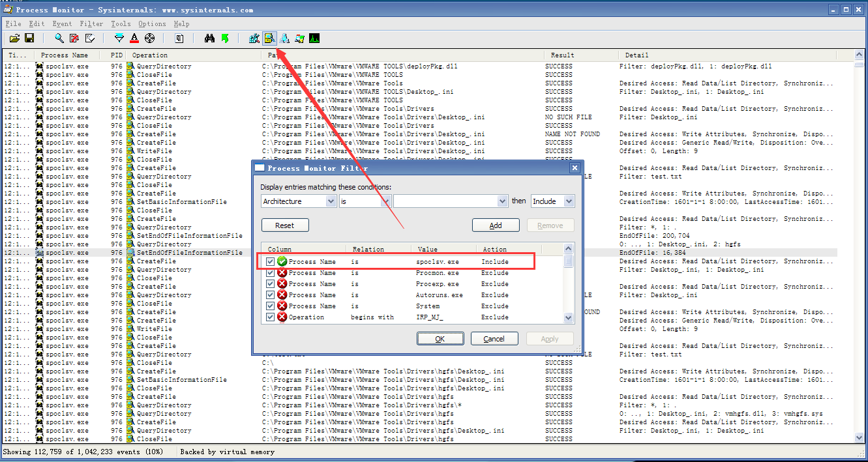Uncheck the System Exclude filter checkbox
868x462 pixels.
coord(270,306)
